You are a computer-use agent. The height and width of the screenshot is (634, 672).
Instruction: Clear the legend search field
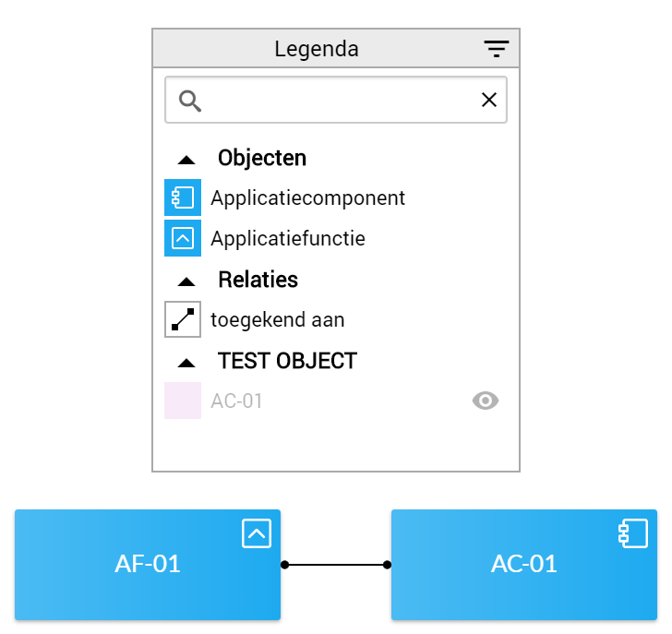(x=489, y=100)
